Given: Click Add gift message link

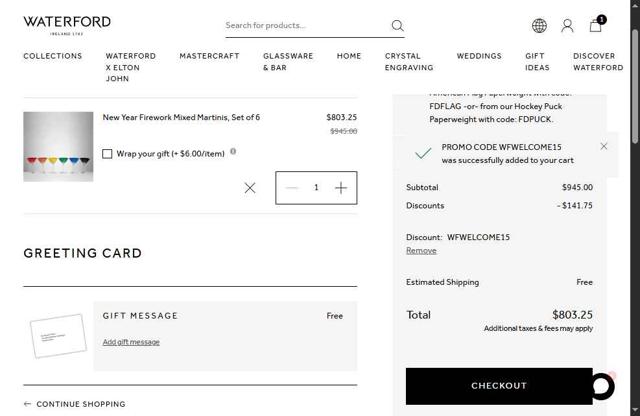Looking at the screenshot, I should coord(131,342).
